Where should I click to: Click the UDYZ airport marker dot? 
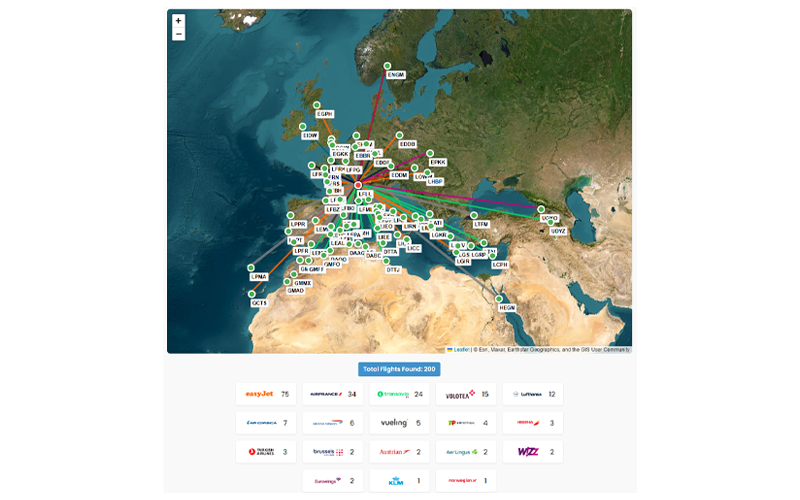pos(551,222)
